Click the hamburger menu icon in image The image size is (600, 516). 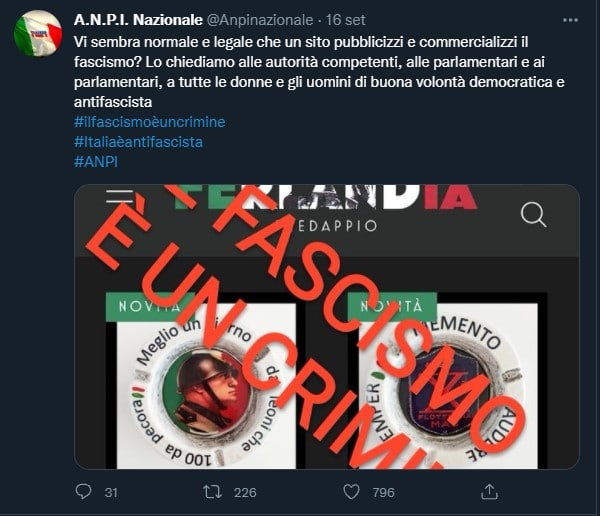[120, 196]
